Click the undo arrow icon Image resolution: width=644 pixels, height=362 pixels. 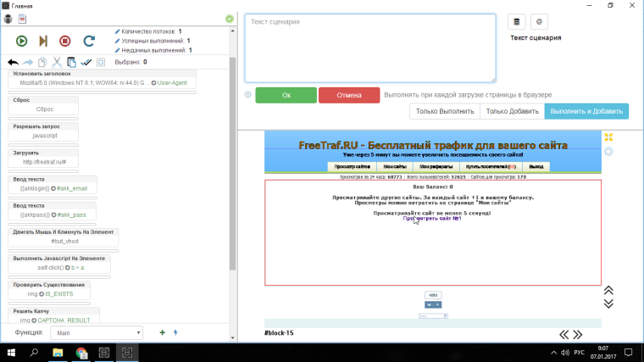tap(13, 62)
